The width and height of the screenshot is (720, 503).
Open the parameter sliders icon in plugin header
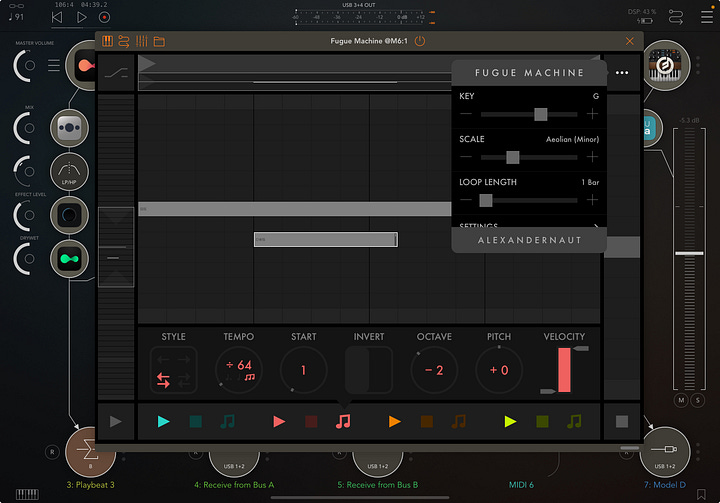pyautogui.click(x=141, y=41)
